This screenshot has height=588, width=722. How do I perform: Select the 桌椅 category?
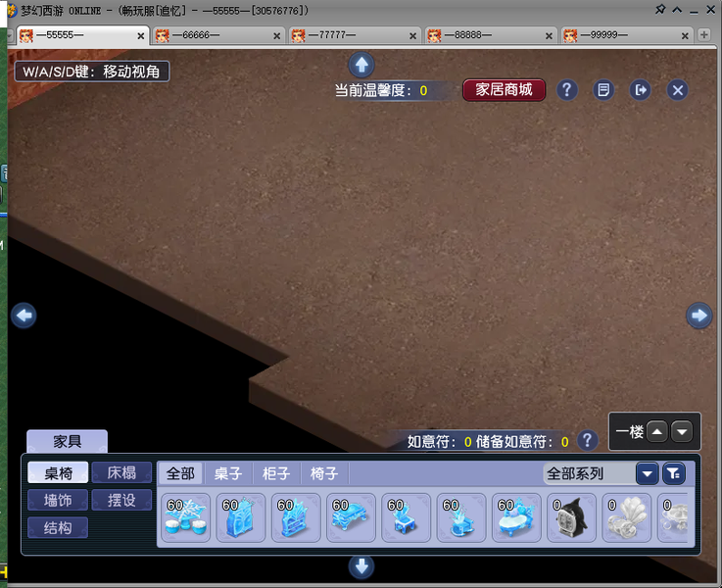(58, 473)
